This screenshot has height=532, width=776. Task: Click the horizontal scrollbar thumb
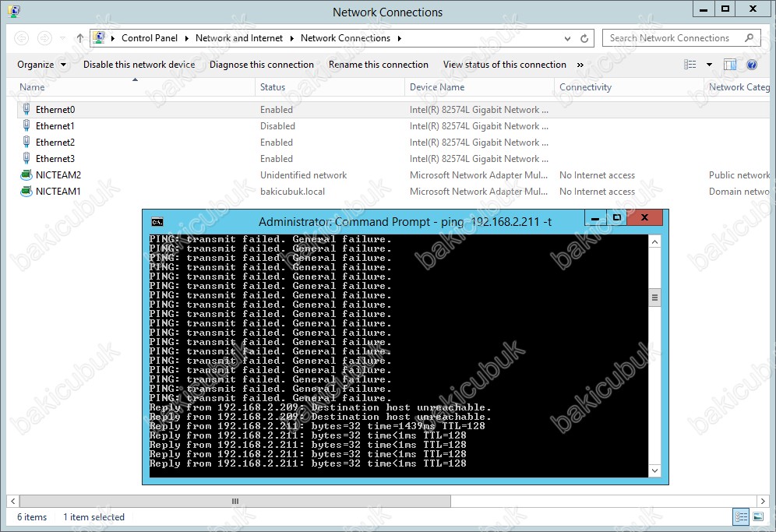pos(235,502)
